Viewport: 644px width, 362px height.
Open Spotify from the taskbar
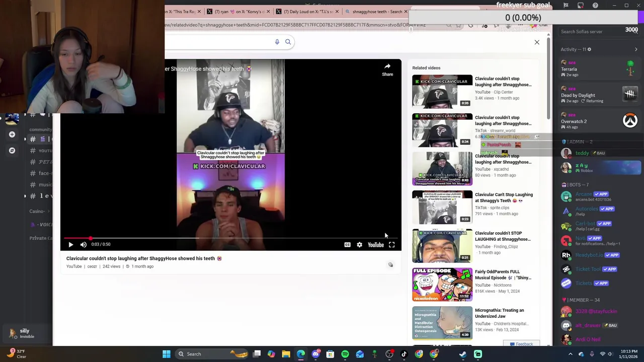(x=345, y=354)
